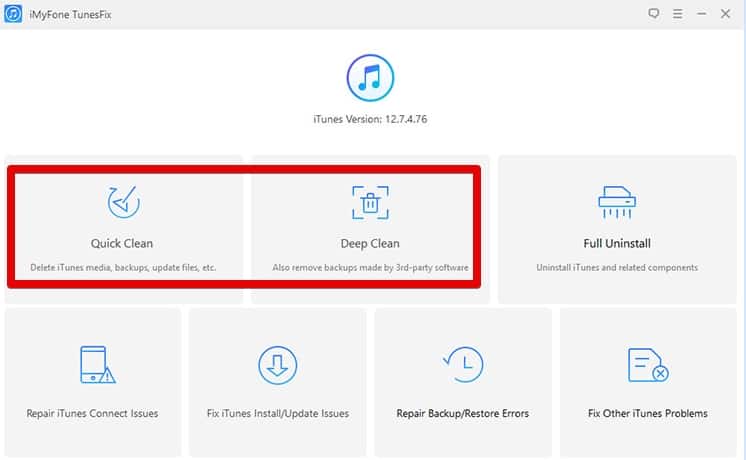Open Fix iTunes Install/Update Issues label
The height and width of the screenshot is (460, 746).
pyautogui.click(x=278, y=413)
